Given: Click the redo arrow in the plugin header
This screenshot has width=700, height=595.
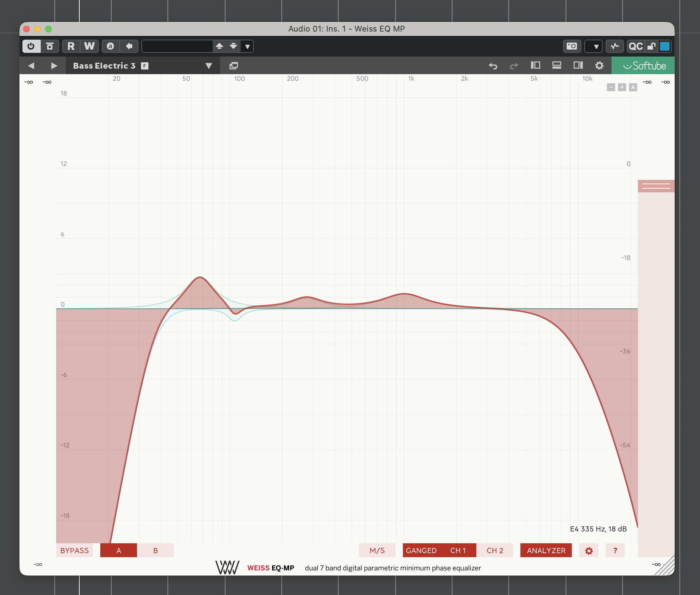Looking at the screenshot, I should pyautogui.click(x=513, y=66).
